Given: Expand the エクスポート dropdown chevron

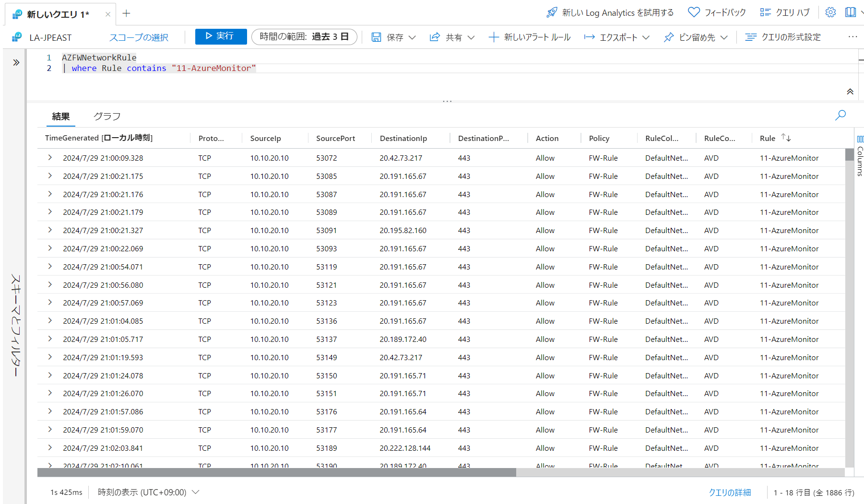Looking at the screenshot, I should (x=646, y=37).
